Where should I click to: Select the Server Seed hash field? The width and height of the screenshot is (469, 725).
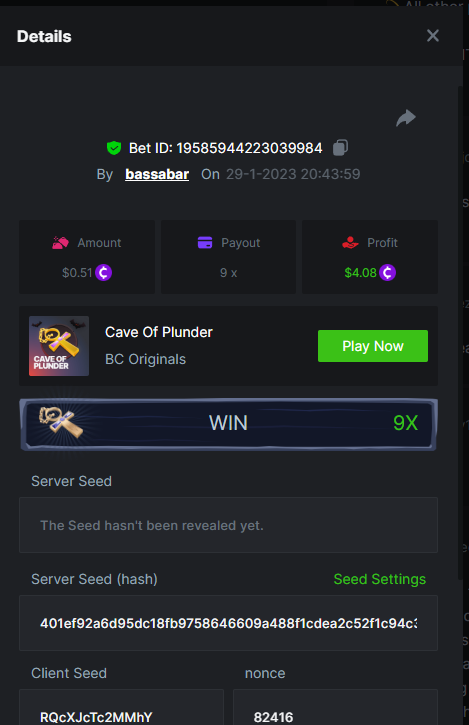tap(228, 623)
